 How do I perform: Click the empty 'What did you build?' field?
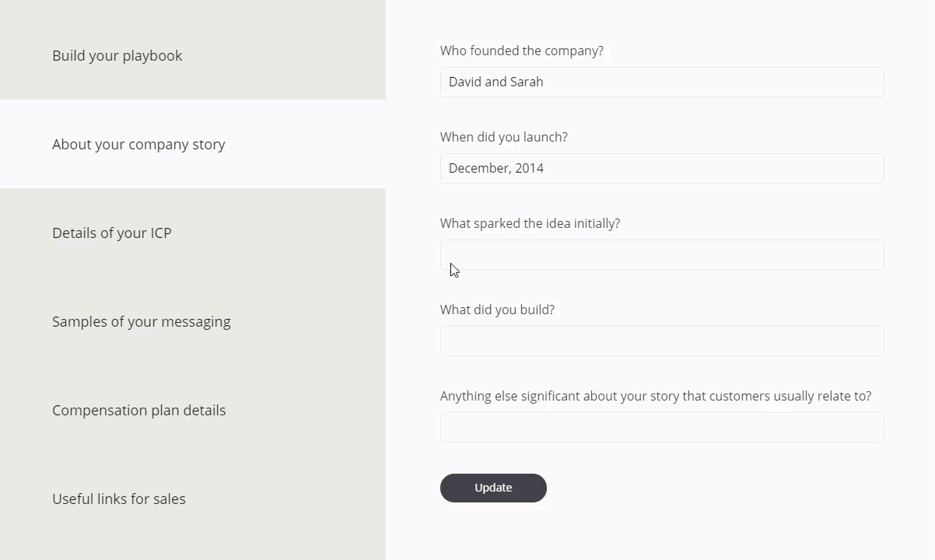coord(662,341)
